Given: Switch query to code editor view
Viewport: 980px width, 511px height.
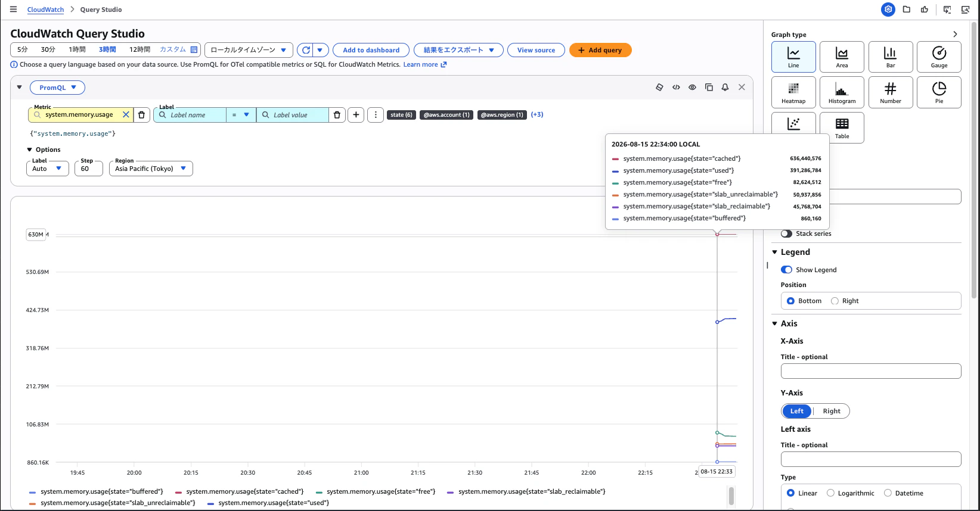Looking at the screenshot, I should click(x=676, y=87).
